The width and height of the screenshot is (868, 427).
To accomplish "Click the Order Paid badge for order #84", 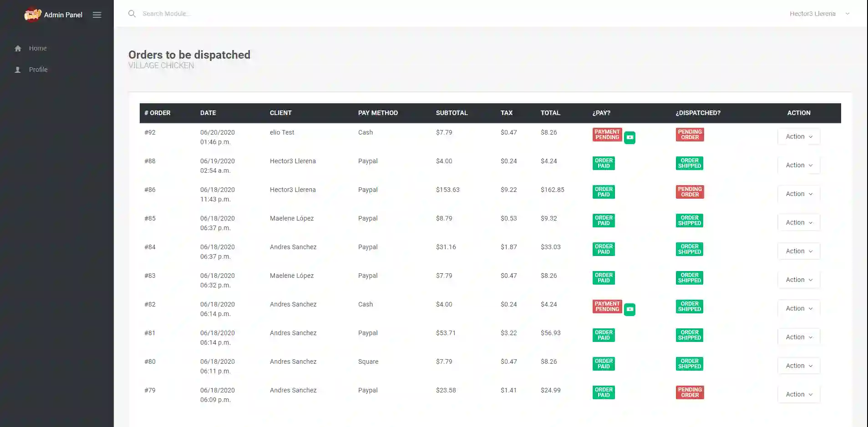I will pos(604,249).
